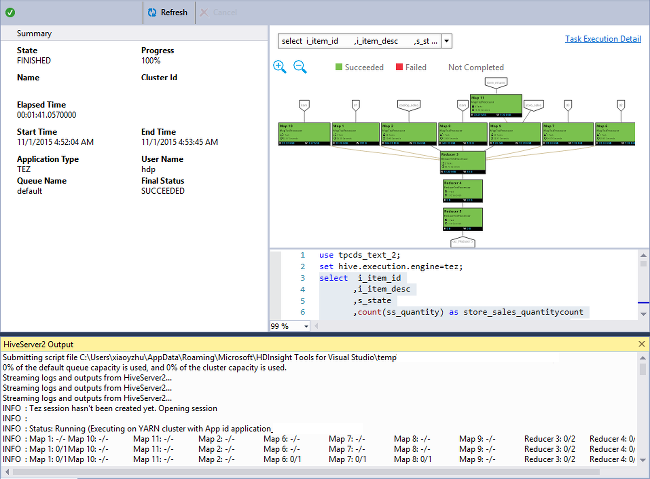The height and width of the screenshot is (479, 650).
Task: Click the green Succeeded legend swatch
Action: tap(339, 67)
